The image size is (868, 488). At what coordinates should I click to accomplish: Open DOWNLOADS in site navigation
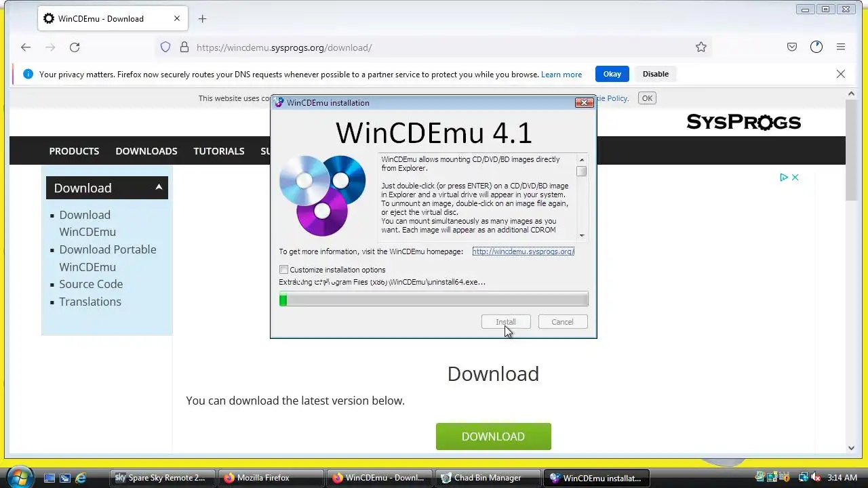(x=146, y=150)
